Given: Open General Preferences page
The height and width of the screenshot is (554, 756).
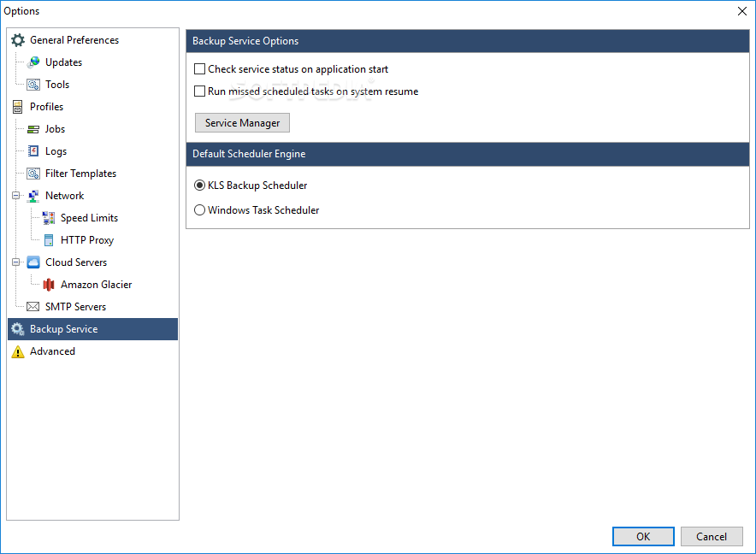Looking at the screenshot, I should click(x=74, y=40).
